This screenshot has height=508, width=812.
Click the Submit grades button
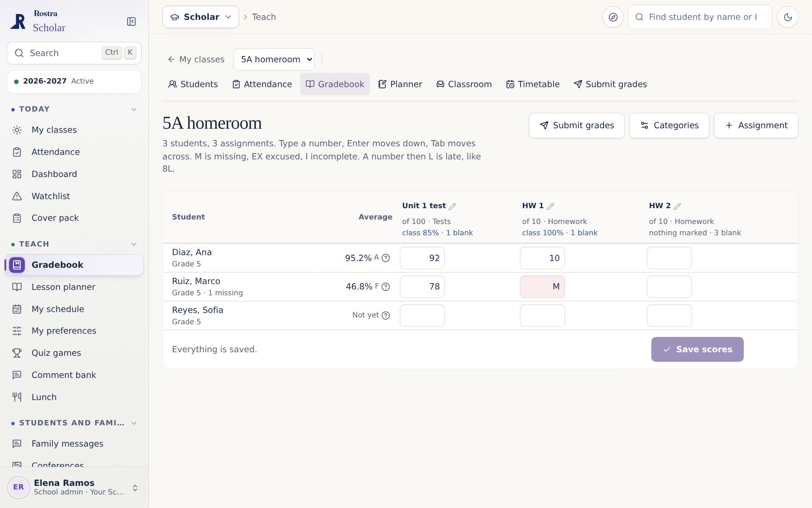pos(577,126)
